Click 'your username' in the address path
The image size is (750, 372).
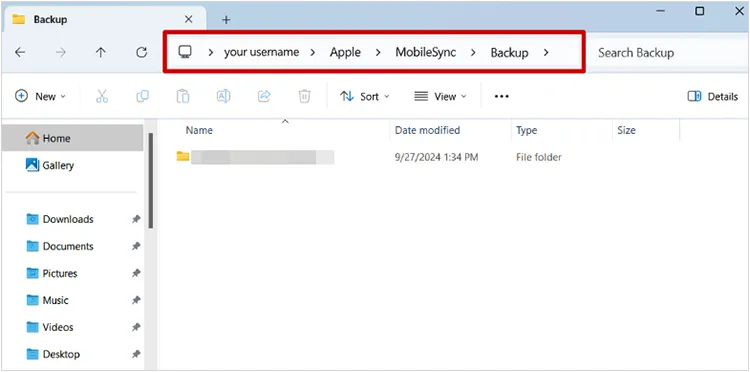(261, 52)
